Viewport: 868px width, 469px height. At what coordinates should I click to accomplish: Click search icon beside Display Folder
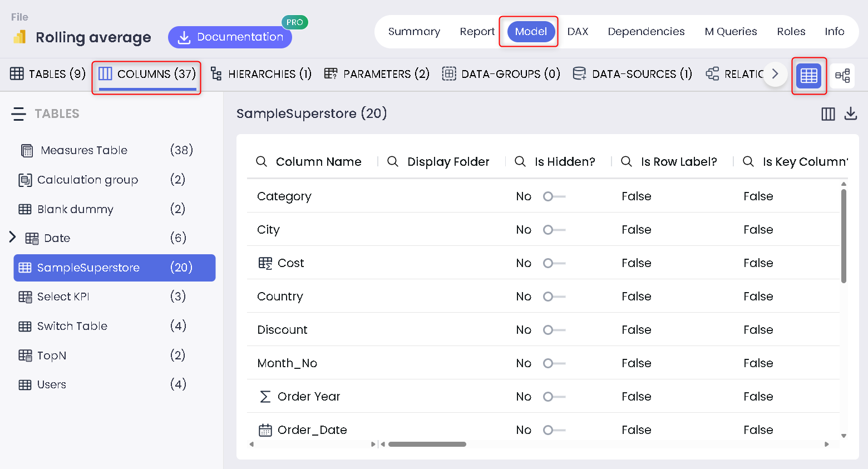(x=392, y=161)
